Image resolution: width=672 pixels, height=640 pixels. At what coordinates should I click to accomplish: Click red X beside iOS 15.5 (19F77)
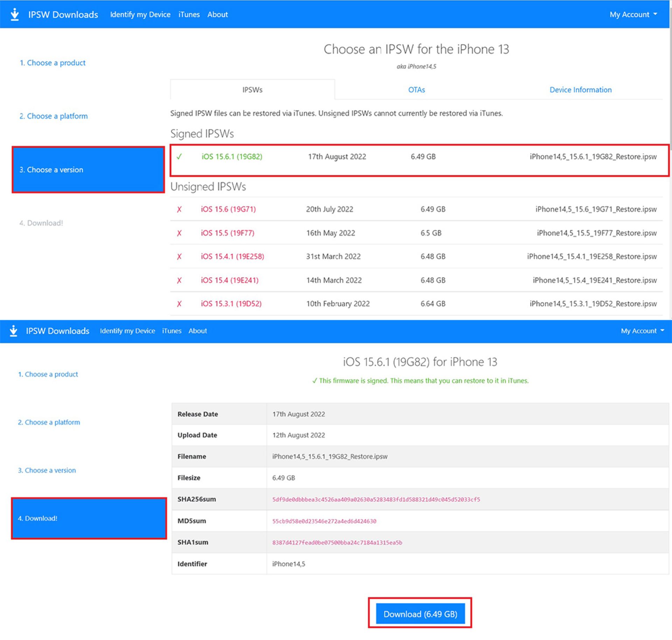pos(179,233)
